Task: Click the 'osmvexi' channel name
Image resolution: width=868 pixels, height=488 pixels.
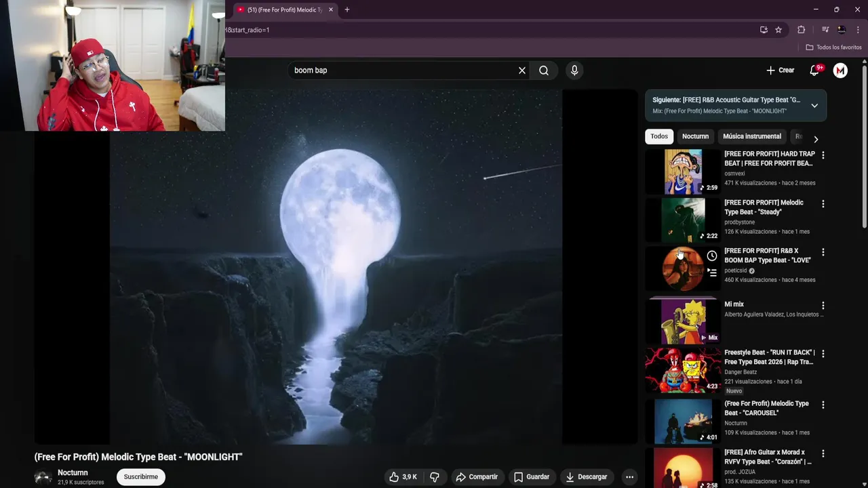Action: (734, 174)
